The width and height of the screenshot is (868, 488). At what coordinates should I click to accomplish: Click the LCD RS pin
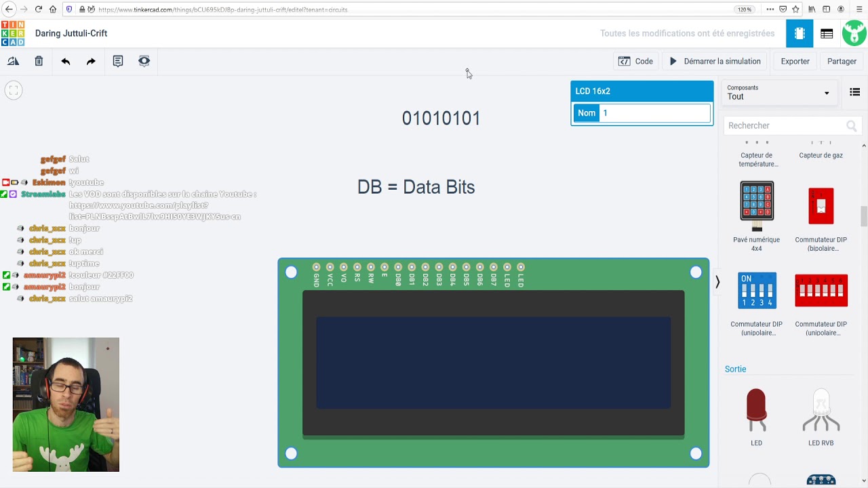click(x=357, y=267)
